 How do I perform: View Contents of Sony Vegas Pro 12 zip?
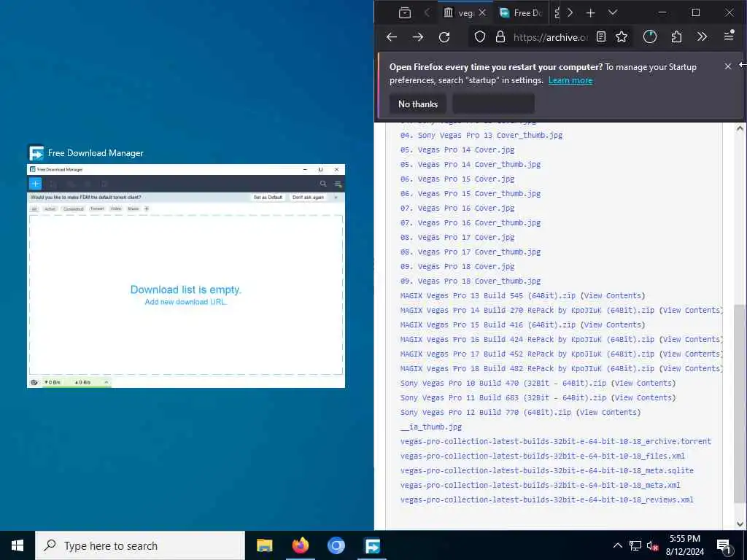[608, 413]
